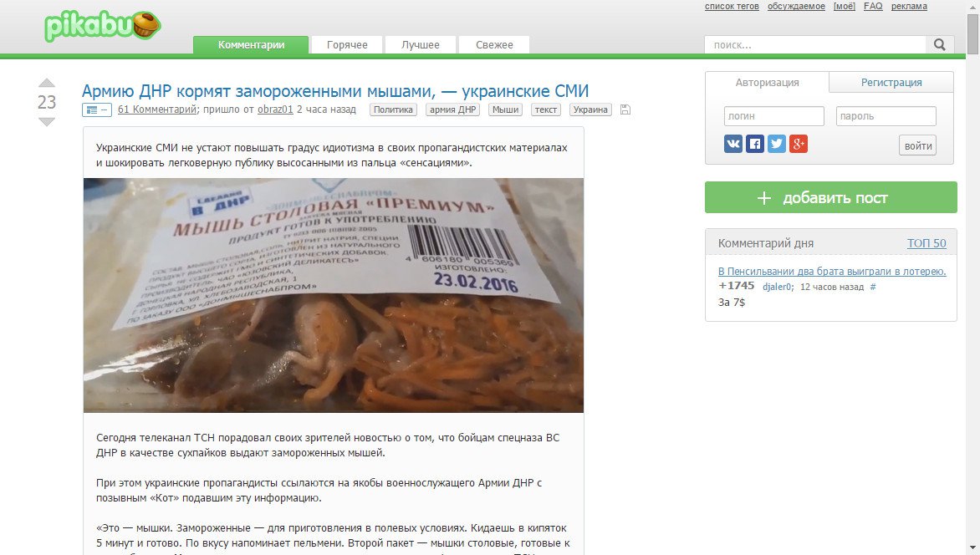Click the search magnifier icon
Viewport: 980px width, 555px height.
click(x=939, y=44)
